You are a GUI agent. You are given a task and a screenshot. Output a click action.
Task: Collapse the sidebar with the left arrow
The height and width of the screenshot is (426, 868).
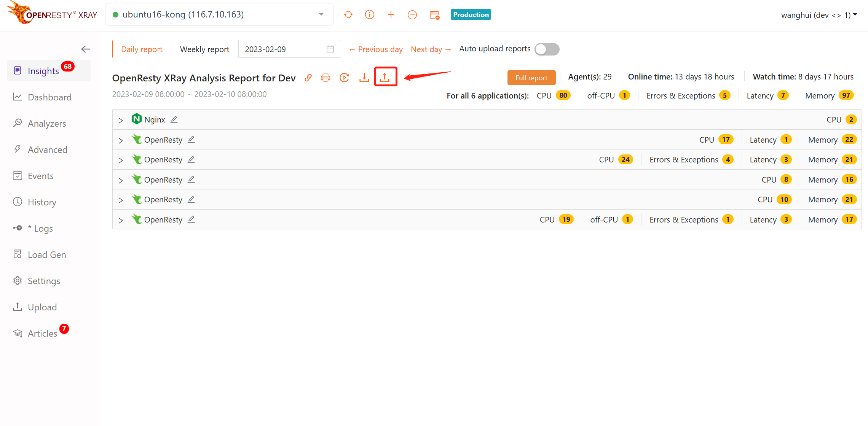tap(86, 49)
